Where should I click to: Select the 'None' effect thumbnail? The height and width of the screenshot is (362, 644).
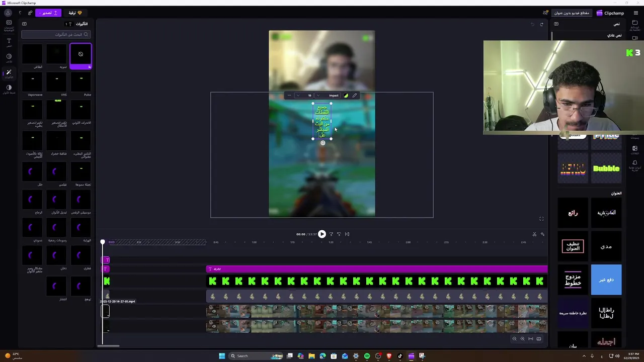click(x=80, y=54)
